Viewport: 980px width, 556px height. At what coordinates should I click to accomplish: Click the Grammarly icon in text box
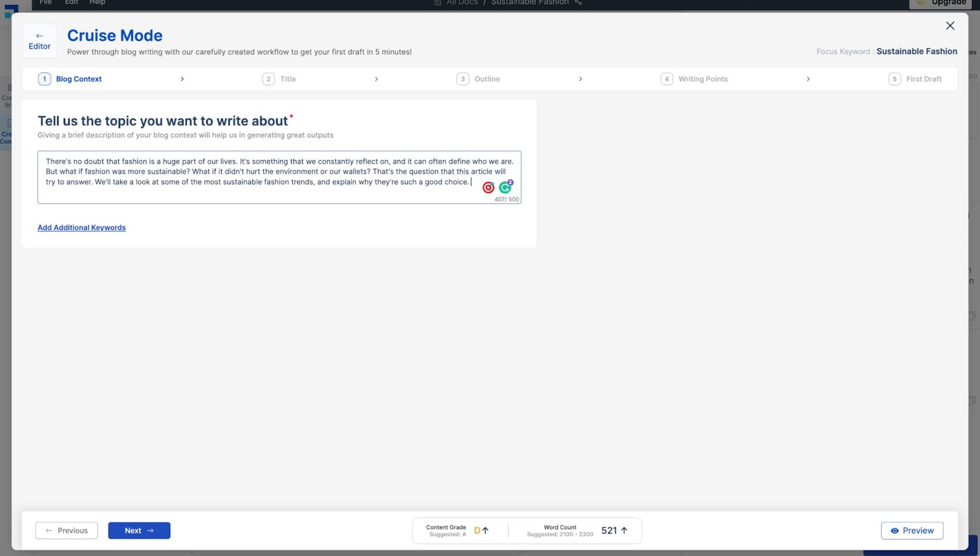(505, 188)
